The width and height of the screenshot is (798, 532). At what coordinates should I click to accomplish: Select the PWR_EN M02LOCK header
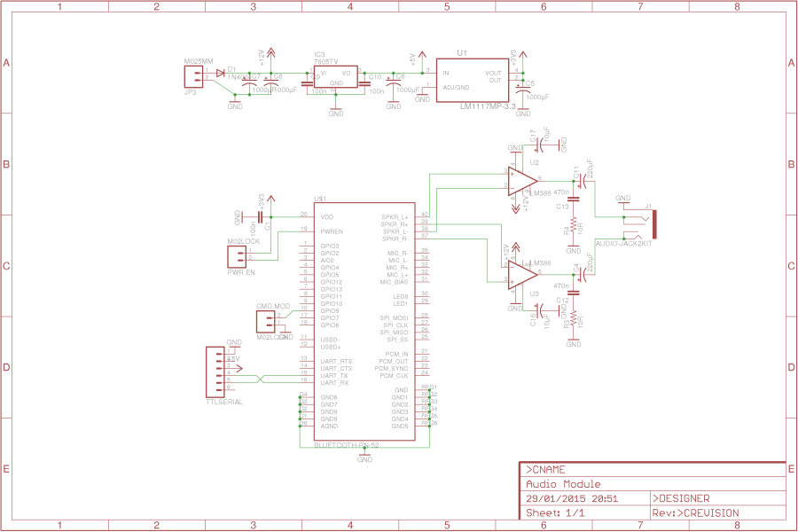coord(235,257)
